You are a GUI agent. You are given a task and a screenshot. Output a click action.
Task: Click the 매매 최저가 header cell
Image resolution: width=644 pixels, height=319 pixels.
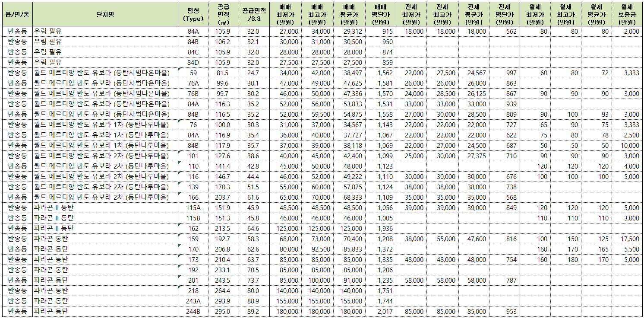[285, 14]
